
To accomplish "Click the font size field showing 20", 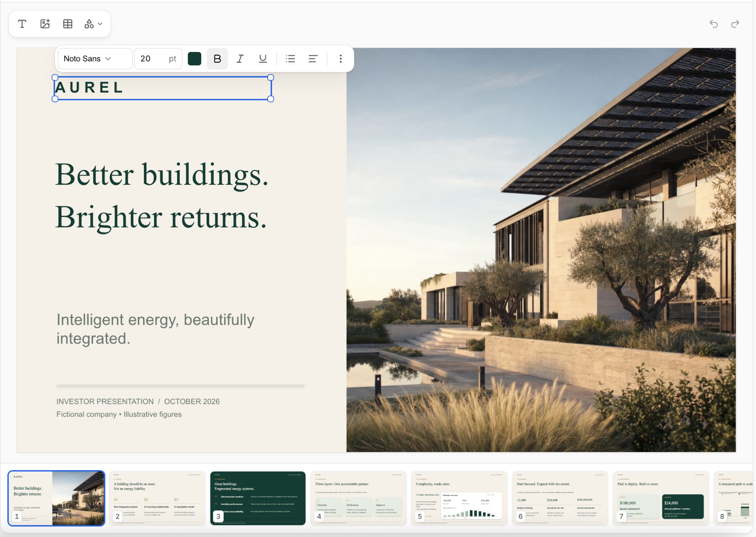I will tap(158, 59).
